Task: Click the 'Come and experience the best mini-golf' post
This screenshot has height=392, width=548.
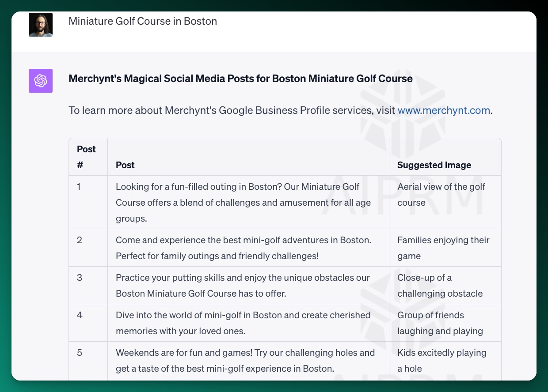Action: (243, 248)
